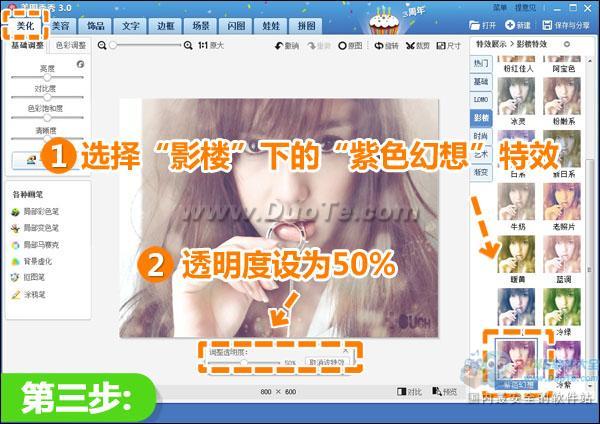Click the 调整透明度 opacity slider
This screenshot has height=424, width=600.
click(x=245, y=362)
